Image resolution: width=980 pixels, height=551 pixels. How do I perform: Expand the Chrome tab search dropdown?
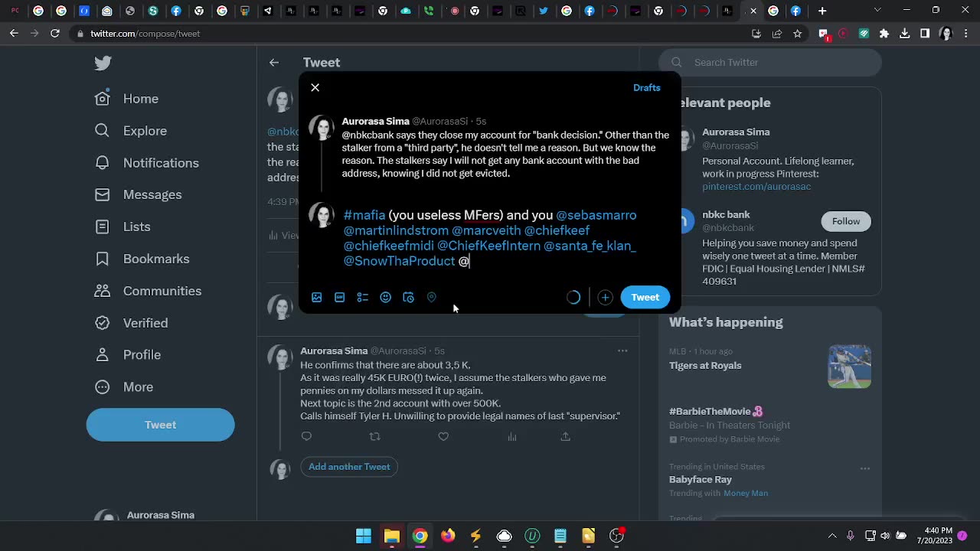pyautogui.click(x=877, y=11)
